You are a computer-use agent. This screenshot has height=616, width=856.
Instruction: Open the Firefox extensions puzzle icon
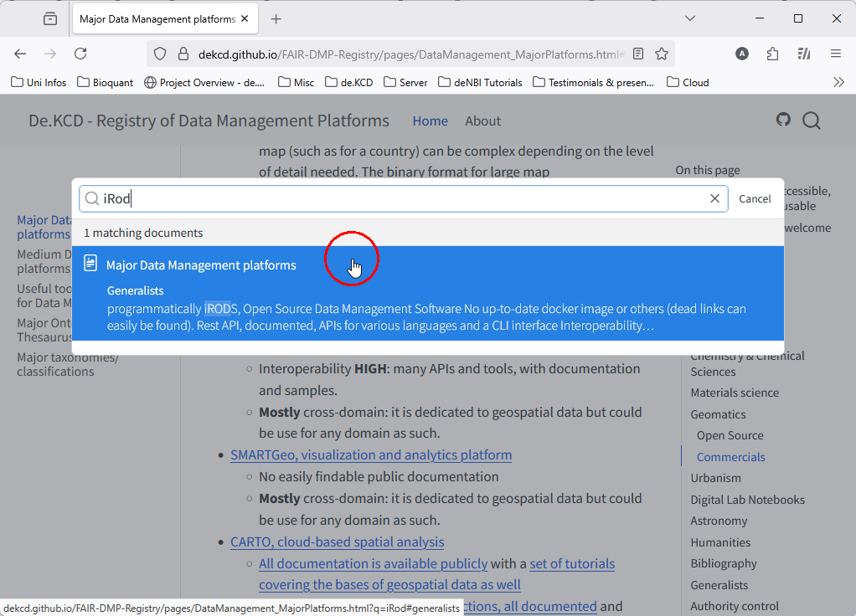pyautogui.click(x=772, y=54)
